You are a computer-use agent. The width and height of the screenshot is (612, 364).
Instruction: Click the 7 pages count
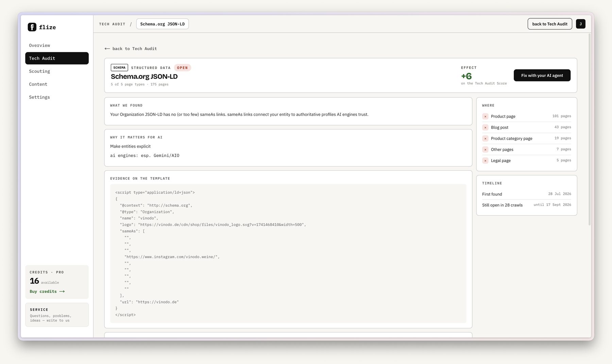click(x=564, y=149)
